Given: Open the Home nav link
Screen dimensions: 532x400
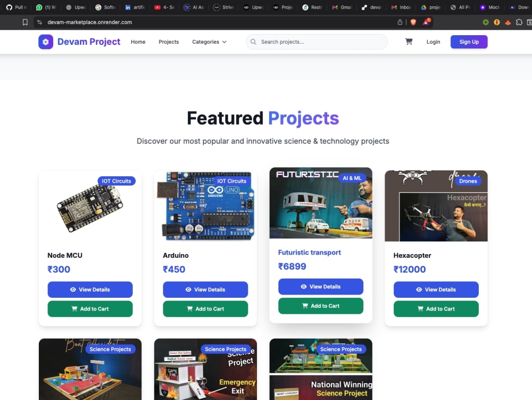Looking at the screenshot, I should [x=138, y=42].
